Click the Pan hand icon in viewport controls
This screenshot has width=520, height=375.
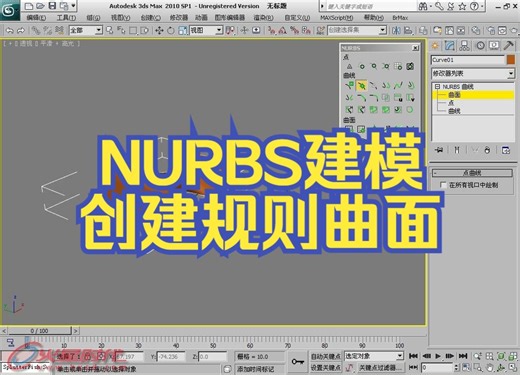(489, 368)
